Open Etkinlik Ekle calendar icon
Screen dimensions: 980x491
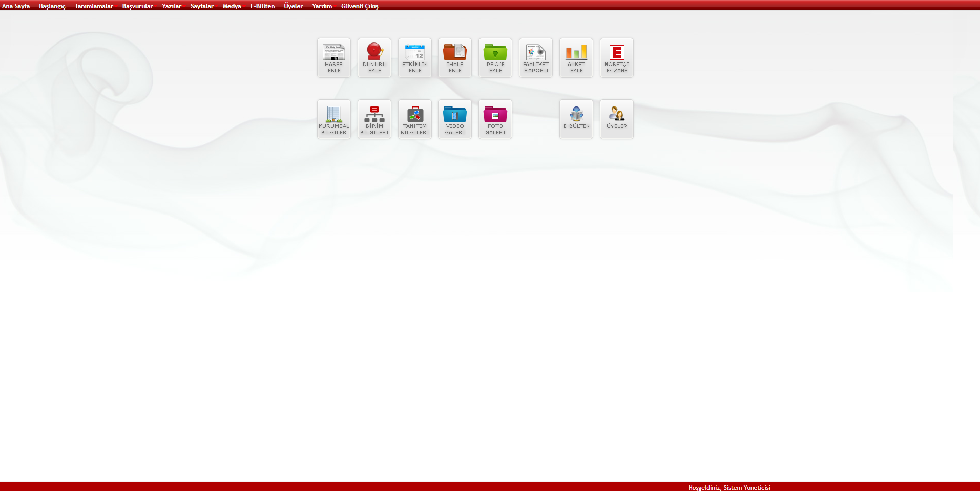click(x=414, y=57)
